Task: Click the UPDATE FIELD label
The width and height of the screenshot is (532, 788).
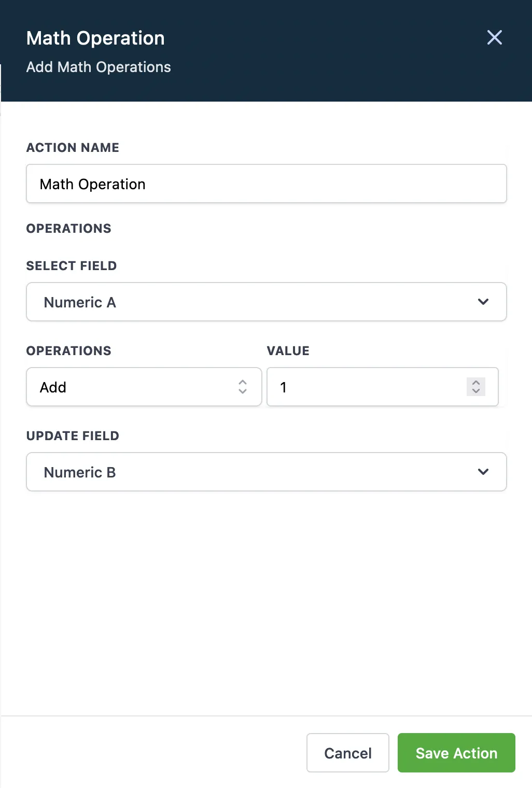Action: [73, 436]
